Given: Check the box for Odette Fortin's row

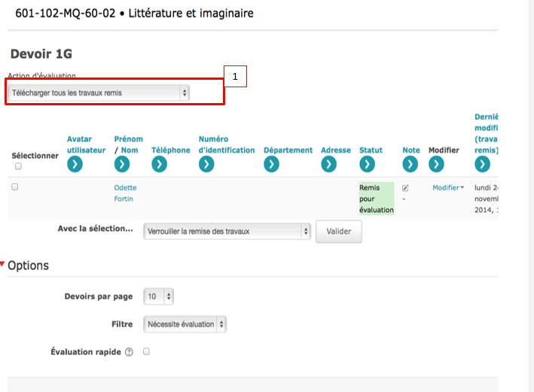Looking at the screenshot, I should click(x=14, y=187).
